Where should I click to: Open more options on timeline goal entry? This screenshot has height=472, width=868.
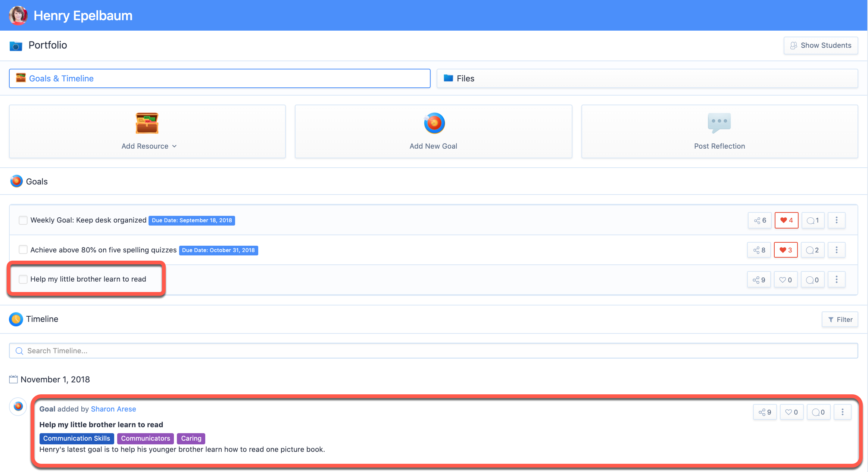(x=843, y=412)
